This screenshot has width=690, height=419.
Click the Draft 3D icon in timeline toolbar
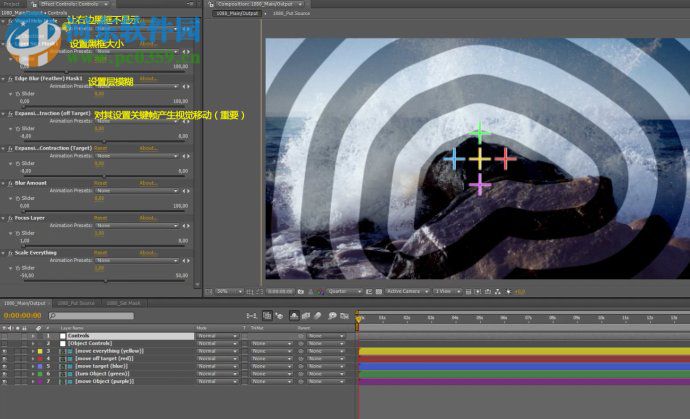pyautogui.click(x=279, y=316)
